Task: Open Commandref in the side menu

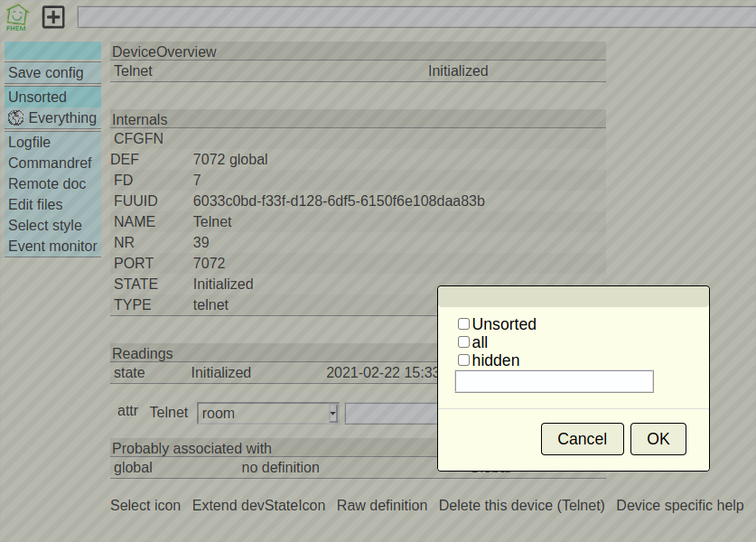Action: click(50, 163)
